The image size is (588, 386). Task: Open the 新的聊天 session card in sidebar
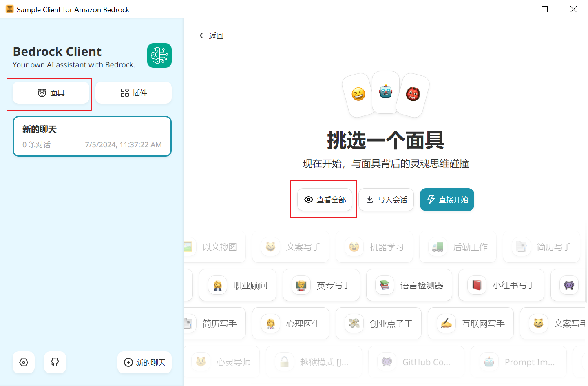(92, 136)
